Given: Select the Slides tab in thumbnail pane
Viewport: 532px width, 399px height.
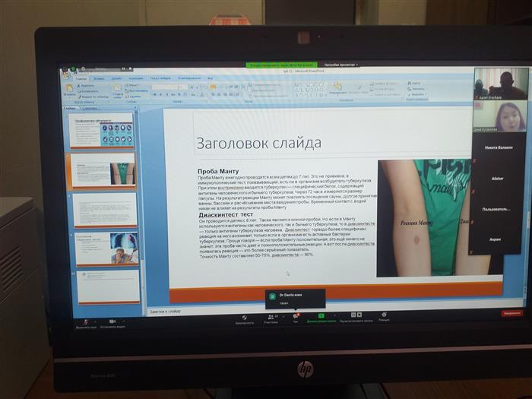Looking at the screenshot, I should coord(70,109).
